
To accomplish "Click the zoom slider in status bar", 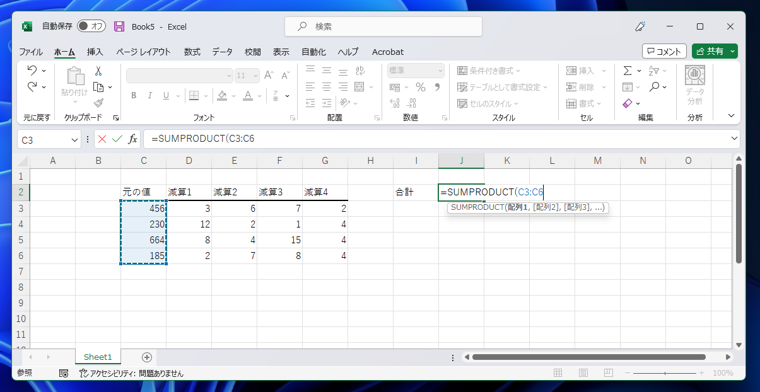I will coord(664,373).
